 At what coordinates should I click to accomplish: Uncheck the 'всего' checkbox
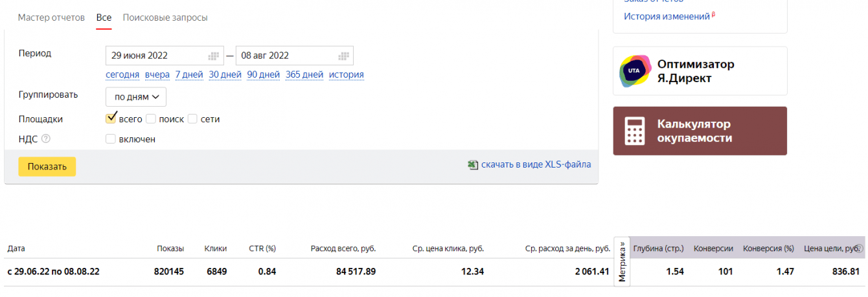point(111,118)
